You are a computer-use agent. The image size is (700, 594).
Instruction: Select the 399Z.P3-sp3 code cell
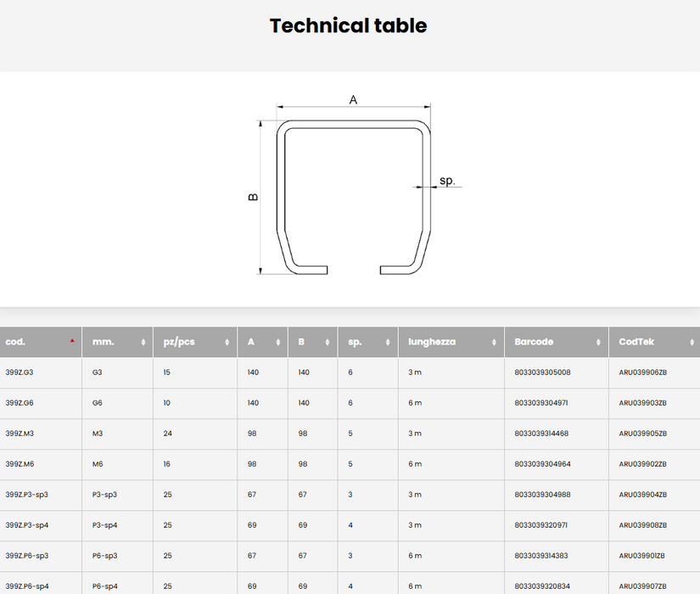26,495
